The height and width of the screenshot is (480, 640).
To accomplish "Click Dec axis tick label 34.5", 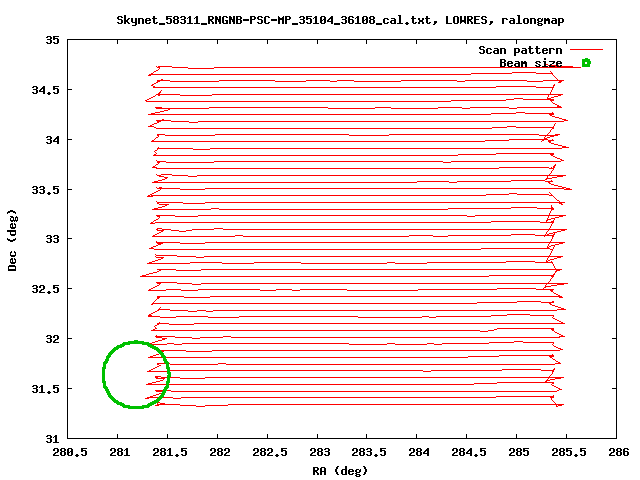I will tap(45, 90).
